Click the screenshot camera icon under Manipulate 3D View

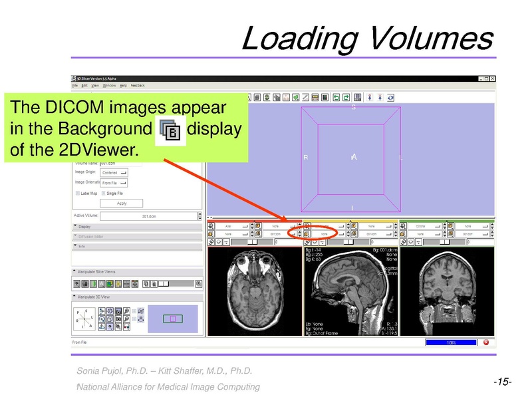(x=118, y=311)
